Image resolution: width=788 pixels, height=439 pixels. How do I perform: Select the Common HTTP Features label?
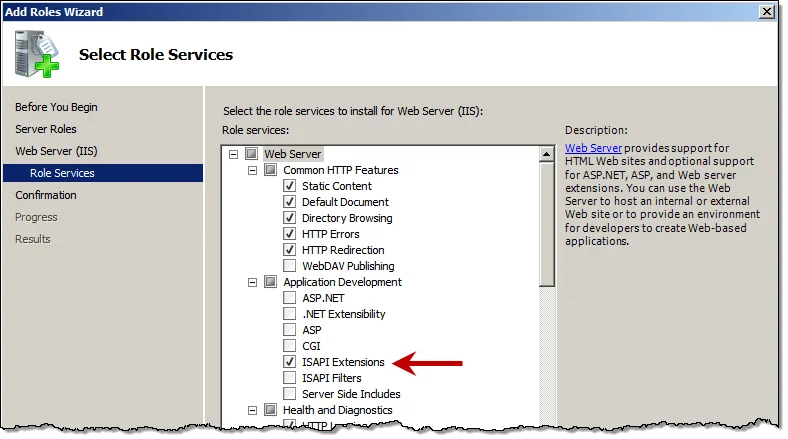(341, 170)
